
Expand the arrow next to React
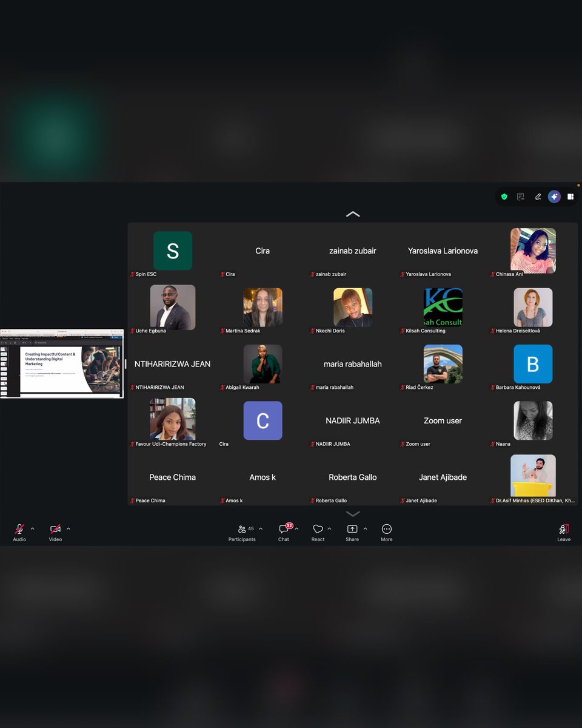[x=330, y=528]
